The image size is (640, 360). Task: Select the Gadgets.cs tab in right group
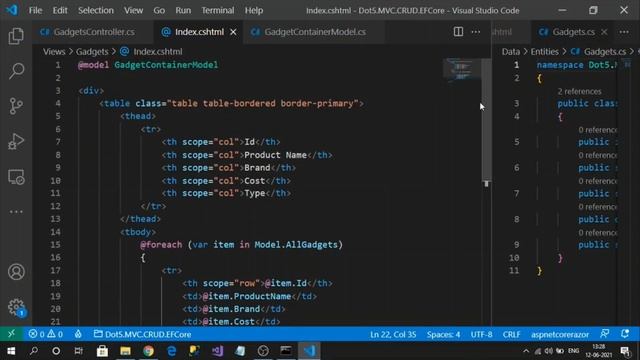(573, 32)
